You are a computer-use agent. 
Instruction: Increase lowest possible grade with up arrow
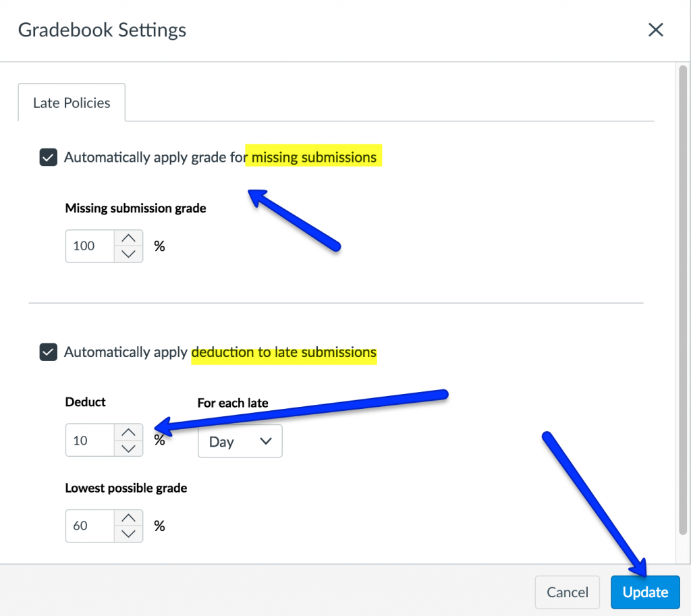tap(128, 517)
